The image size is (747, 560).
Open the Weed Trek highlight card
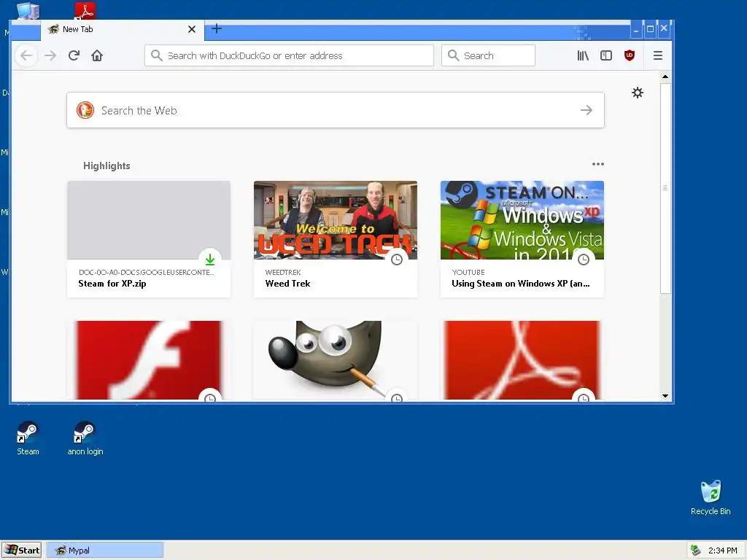(336, 239)
